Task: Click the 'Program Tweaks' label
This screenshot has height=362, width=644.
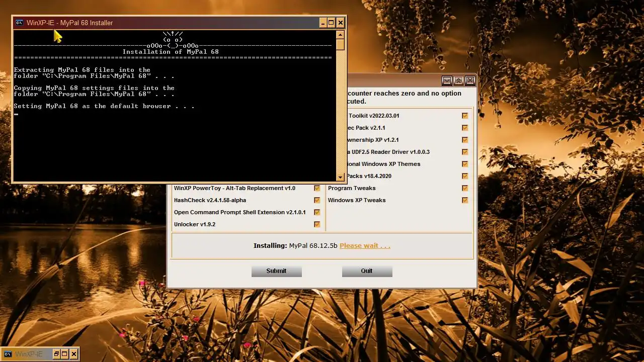Action: (352, 188)
